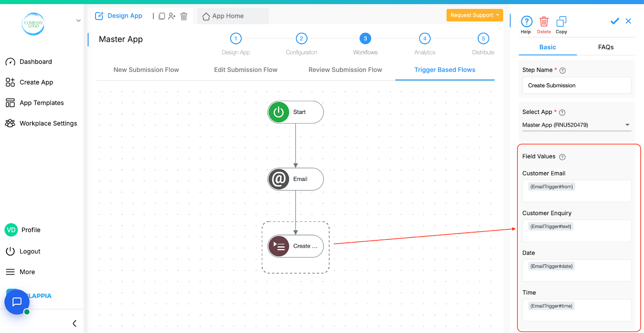Screen dimensions: 644x333
Task: Select the Create Submission node
Action: pos(296,246)
